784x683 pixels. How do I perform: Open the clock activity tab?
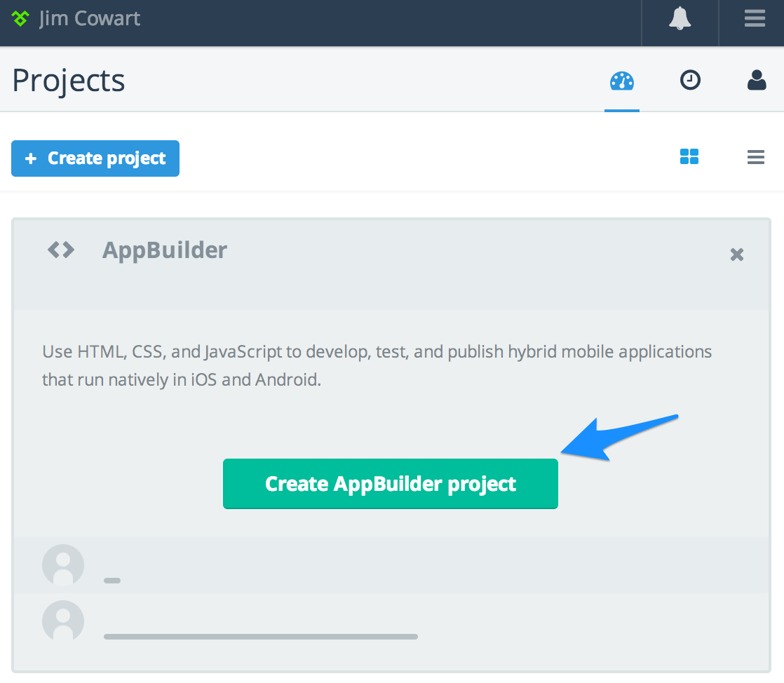690,81
